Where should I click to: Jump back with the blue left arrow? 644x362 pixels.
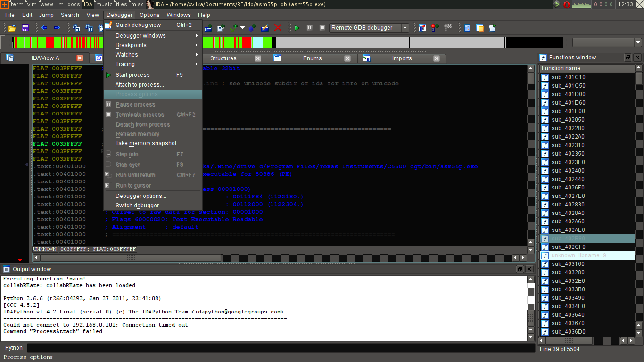(x=44, y=28)
